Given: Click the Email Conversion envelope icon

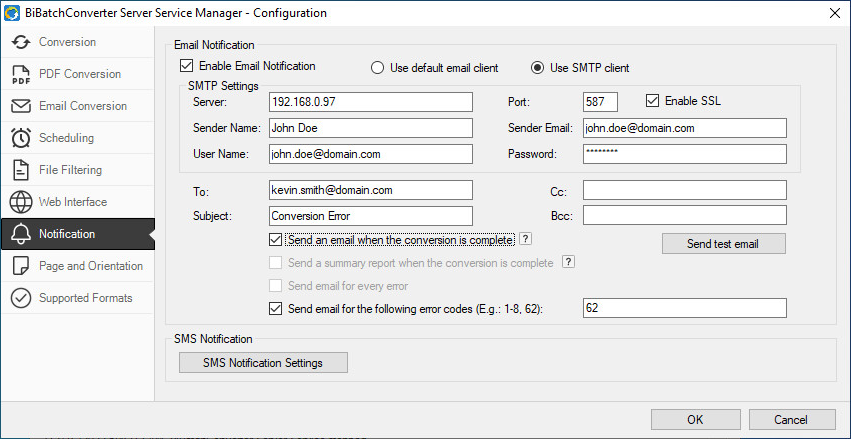Looking at the screenshot, I should (x=21, y=106).
